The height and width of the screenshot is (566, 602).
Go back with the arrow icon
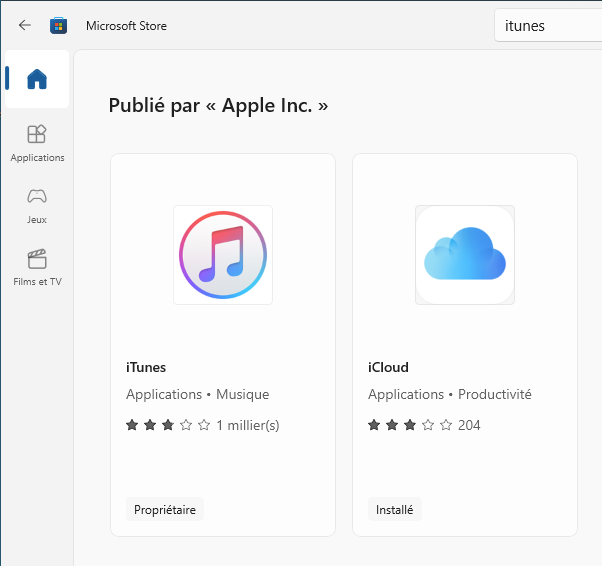coord(25,25)
